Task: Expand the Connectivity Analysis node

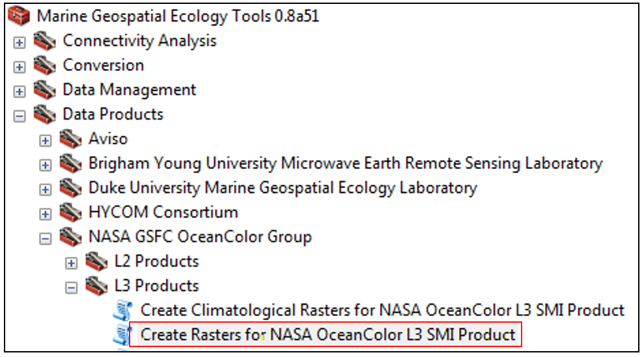Action: (x=20, y=42)
